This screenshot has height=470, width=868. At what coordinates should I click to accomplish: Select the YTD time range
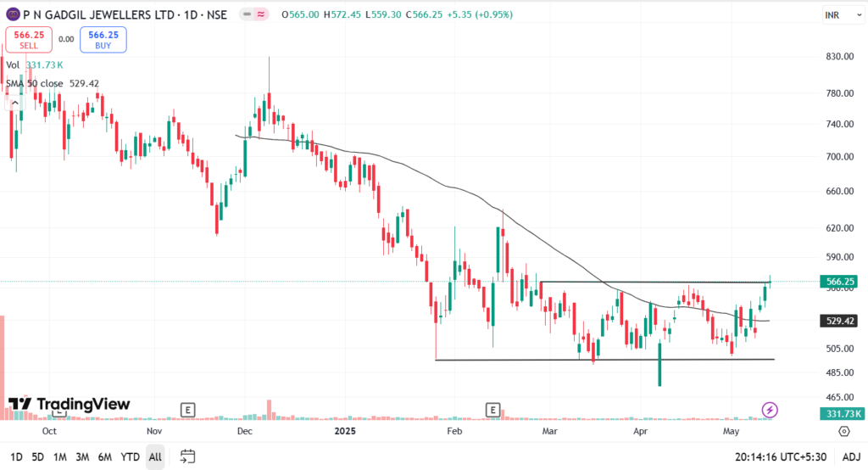click(x=130, y=456)
